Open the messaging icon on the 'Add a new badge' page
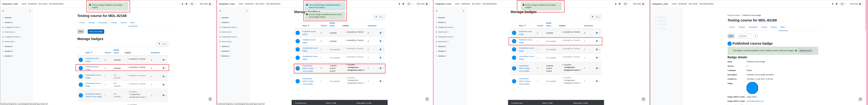This screenshot has height=105, width=868. (186, 4)
